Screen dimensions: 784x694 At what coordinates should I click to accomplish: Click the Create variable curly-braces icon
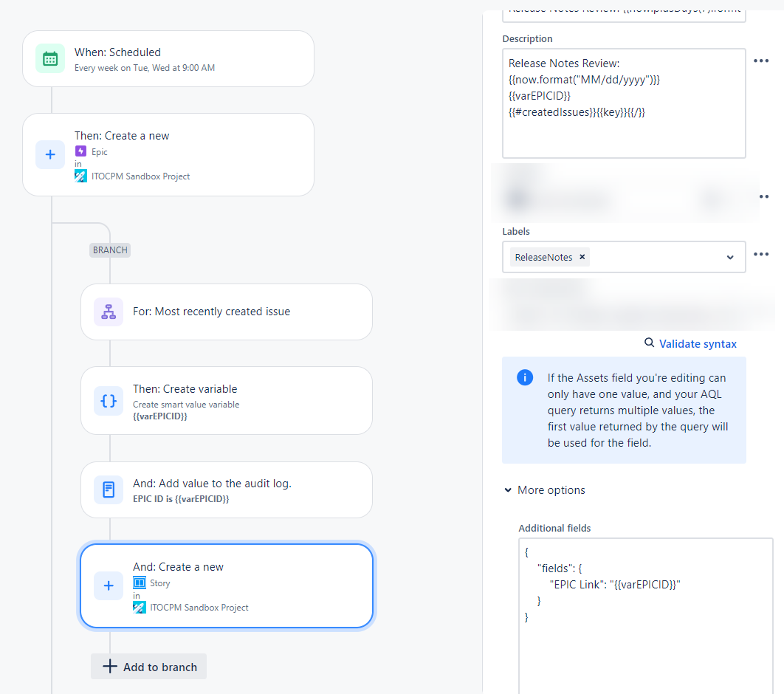click(x=109, y=401)
